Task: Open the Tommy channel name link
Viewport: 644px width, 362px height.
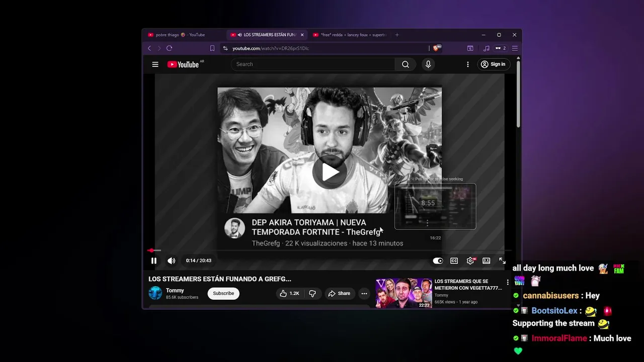Action: click(x=175, y=291)
